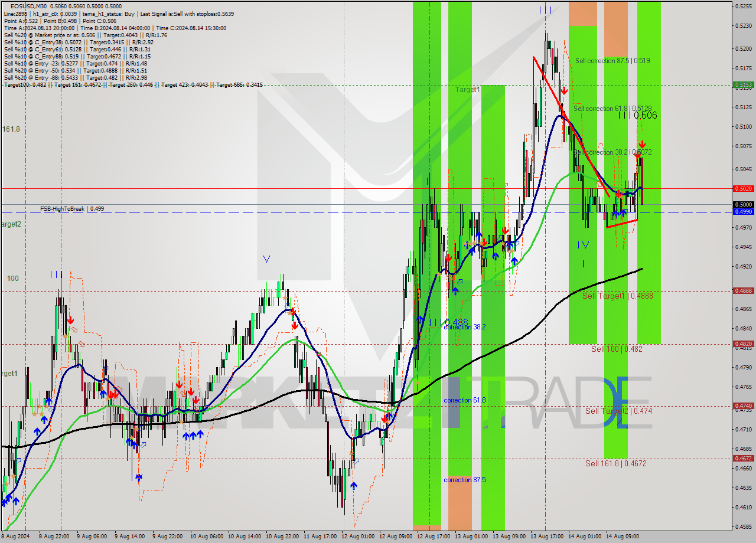The image size is (756, 543).
Task: Click the green 0.5153 price tag on axis
Action: [742, 85]
